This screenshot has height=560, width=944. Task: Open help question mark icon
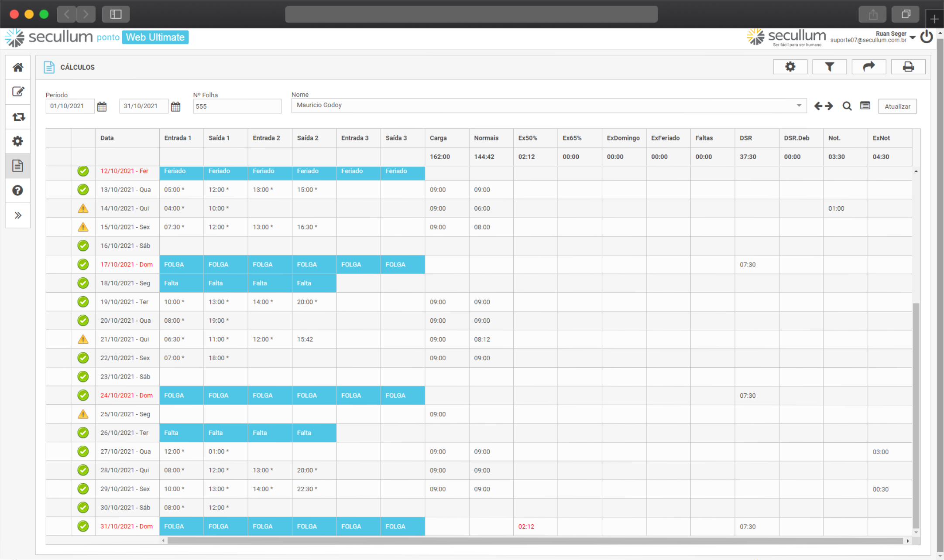pos(18,191)
